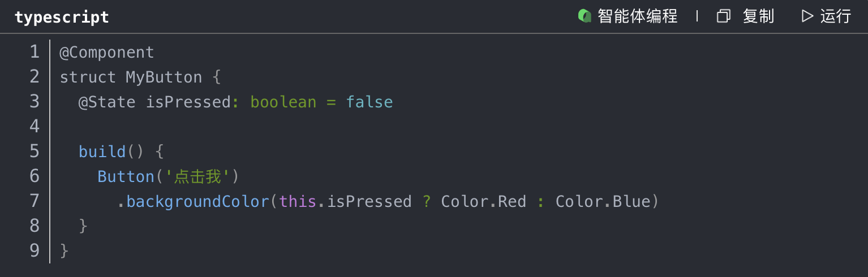Open 智能体编程 agent programming
The width and height of the screenshot is (868, 277).
click(x=637, y=16)
